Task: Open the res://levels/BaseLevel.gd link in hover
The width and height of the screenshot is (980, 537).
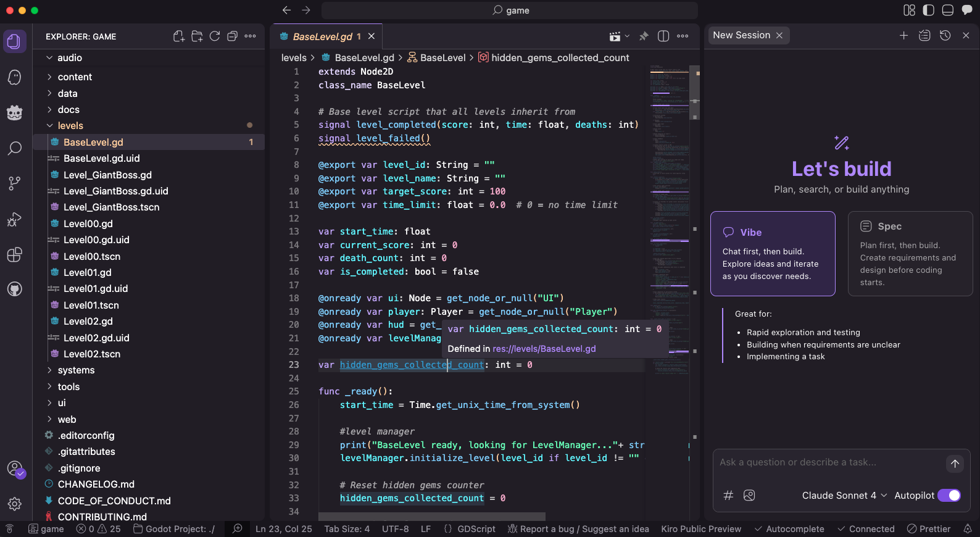Action: pos(544,349)
